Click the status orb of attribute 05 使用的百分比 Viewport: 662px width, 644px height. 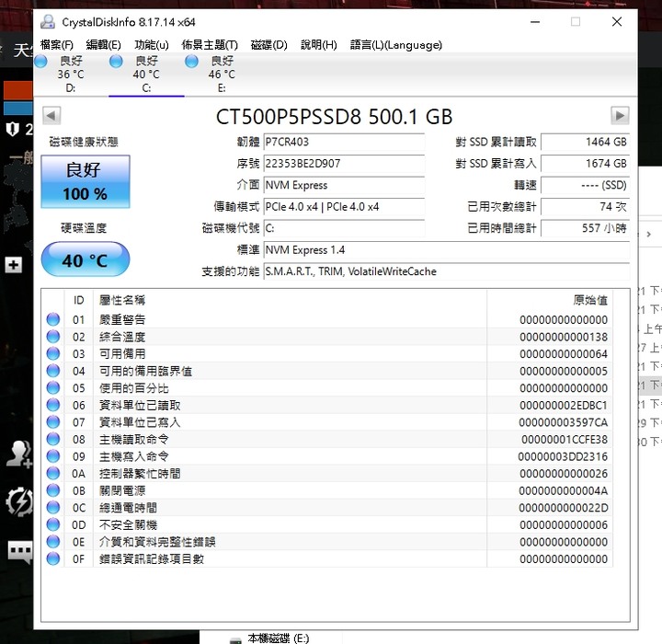[53, 388]
